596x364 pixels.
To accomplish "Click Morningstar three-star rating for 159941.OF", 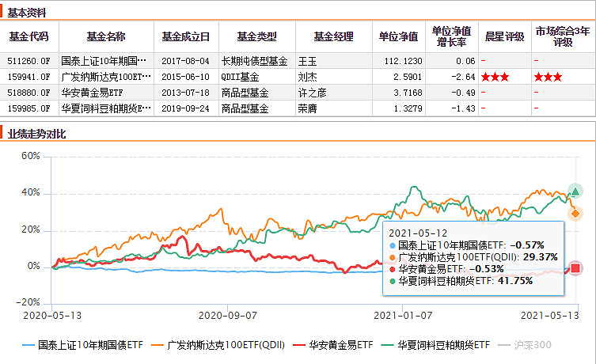I will pos(495,77).
